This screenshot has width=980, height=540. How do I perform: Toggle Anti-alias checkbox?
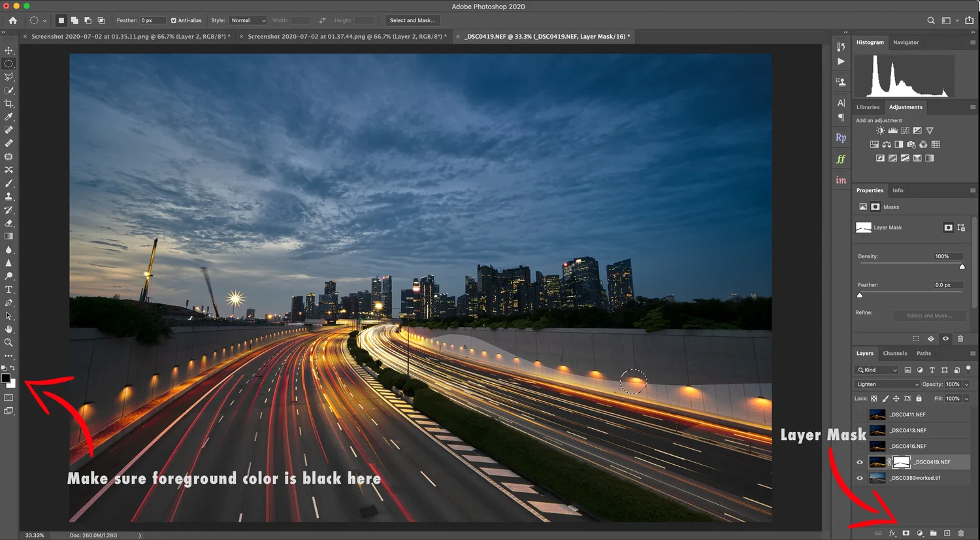tap(173, 20)
